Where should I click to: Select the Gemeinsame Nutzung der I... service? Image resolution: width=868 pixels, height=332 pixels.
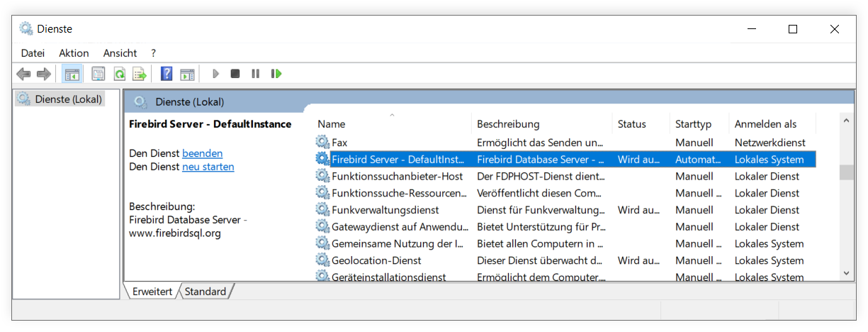click(565, 243)
